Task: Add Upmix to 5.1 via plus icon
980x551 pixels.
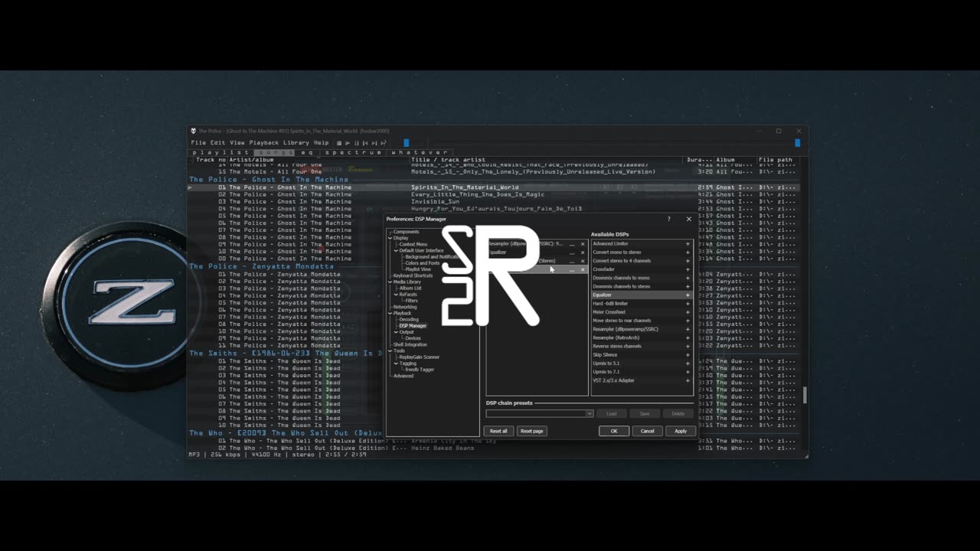Action: click(688, 364)
